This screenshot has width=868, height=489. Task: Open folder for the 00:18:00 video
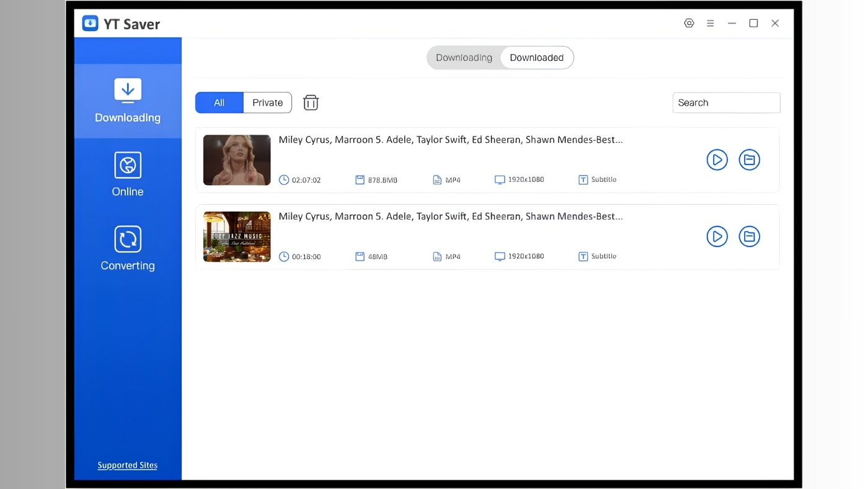coord(750,236)
